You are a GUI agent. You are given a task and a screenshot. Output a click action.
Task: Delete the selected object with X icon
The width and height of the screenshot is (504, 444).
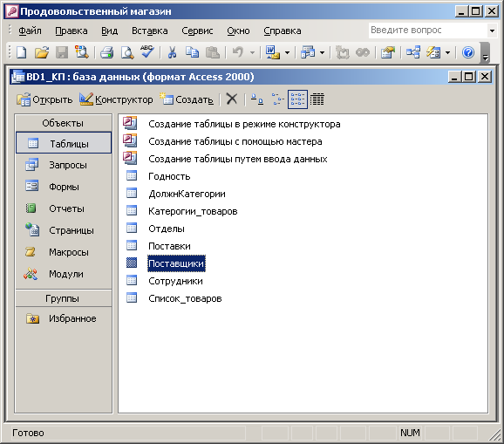231,99
